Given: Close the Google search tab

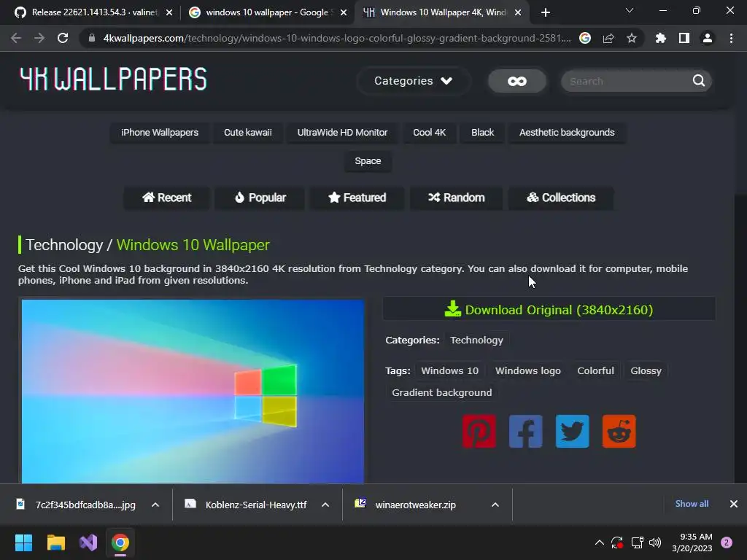Looking at the screenshot, I should point(344,12).
